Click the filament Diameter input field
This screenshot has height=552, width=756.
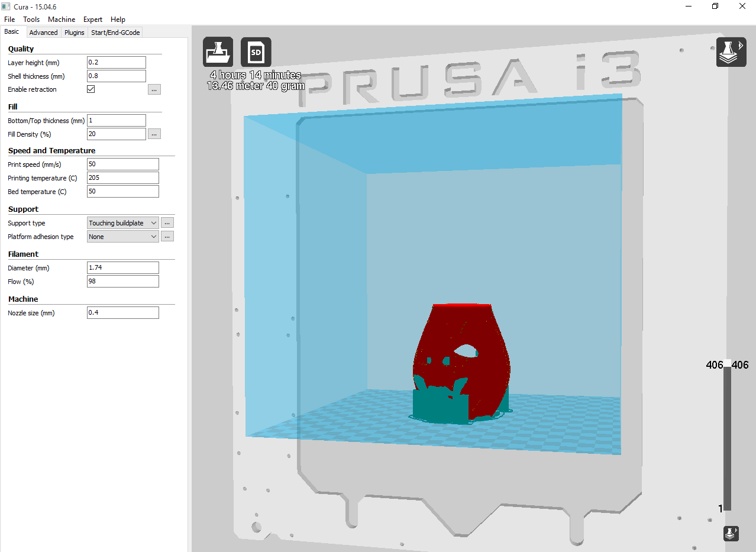(x=123, y=267)
